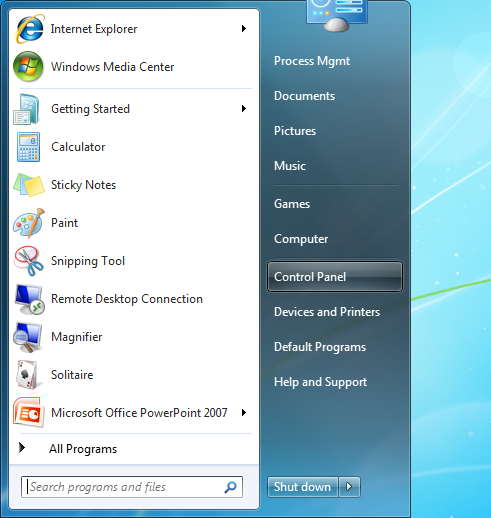The image size is (491, 518).
Task: Launch Windows Media Center via its green icon
Action: (x=28, y=66)
